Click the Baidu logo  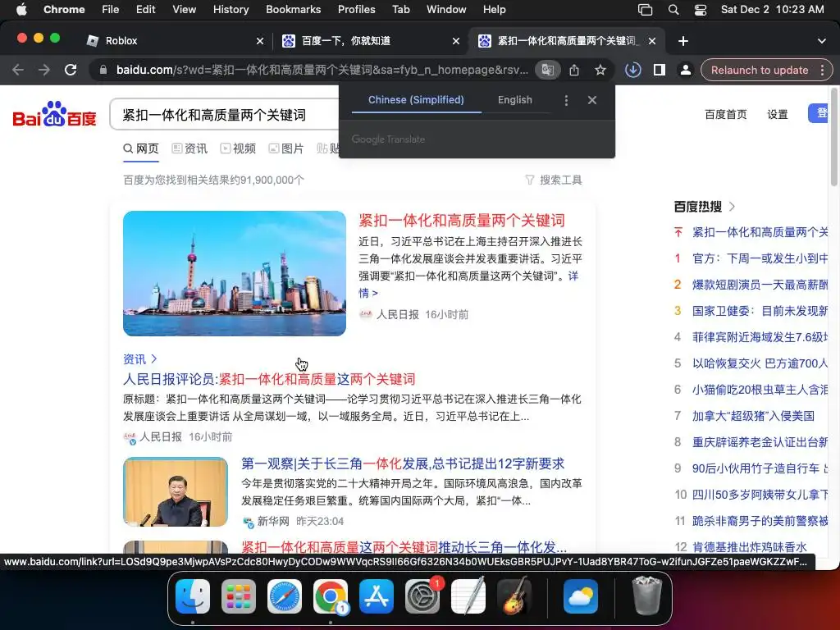[x=54, y=113]
